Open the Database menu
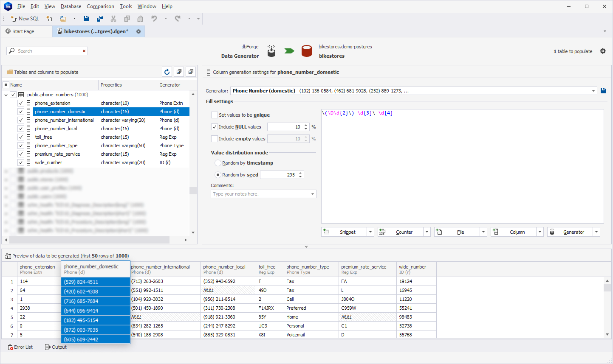613x364 pixels. tap(71, 6)
